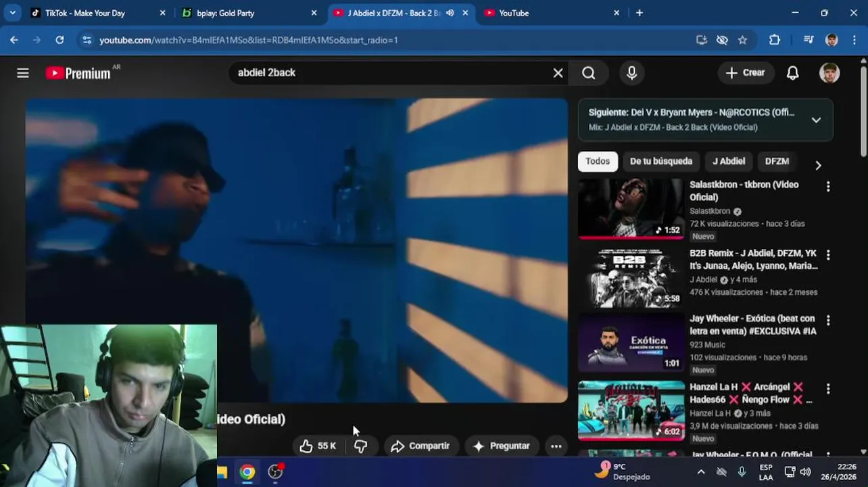
Task: Click the B2B Remix 5:58 thumbnail
Action: (x=631, y=277)
